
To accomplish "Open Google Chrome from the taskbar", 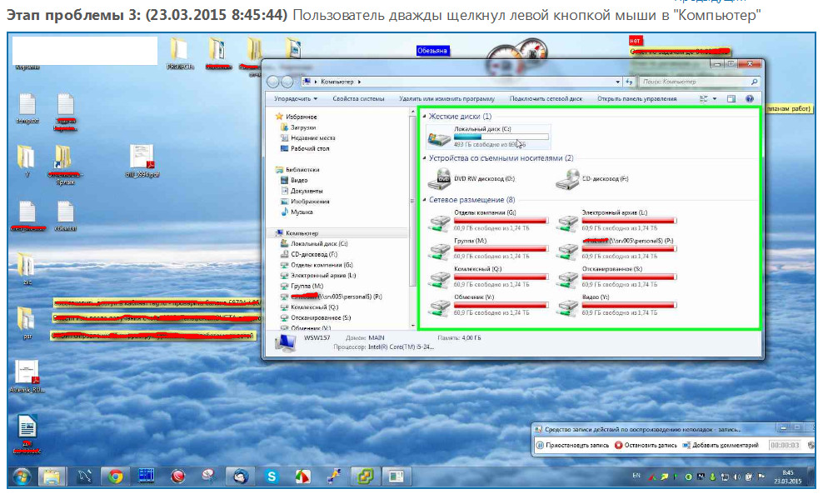I will click(116, 477).
